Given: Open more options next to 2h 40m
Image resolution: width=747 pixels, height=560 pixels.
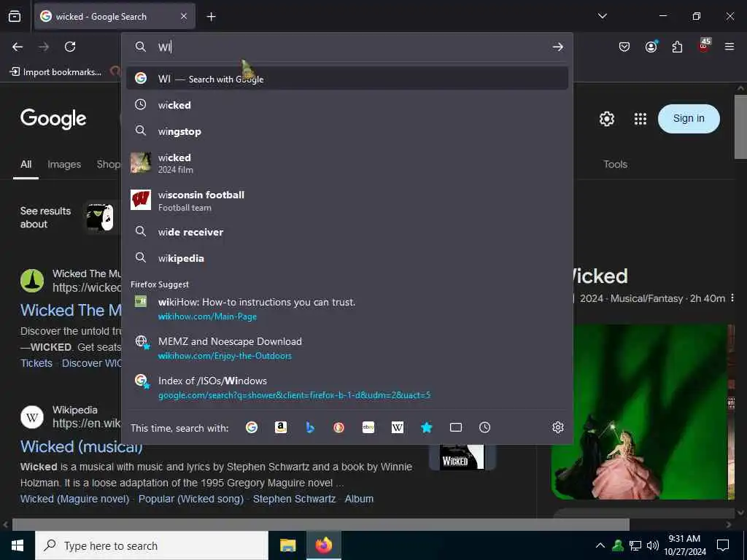Looking at the screenshot, I should point(732,298).
